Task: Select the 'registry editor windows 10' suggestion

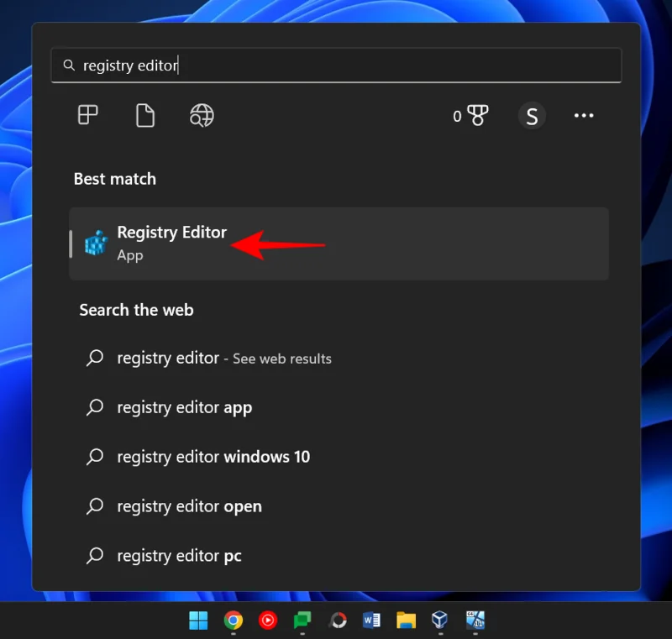Action: pos(213,457)
